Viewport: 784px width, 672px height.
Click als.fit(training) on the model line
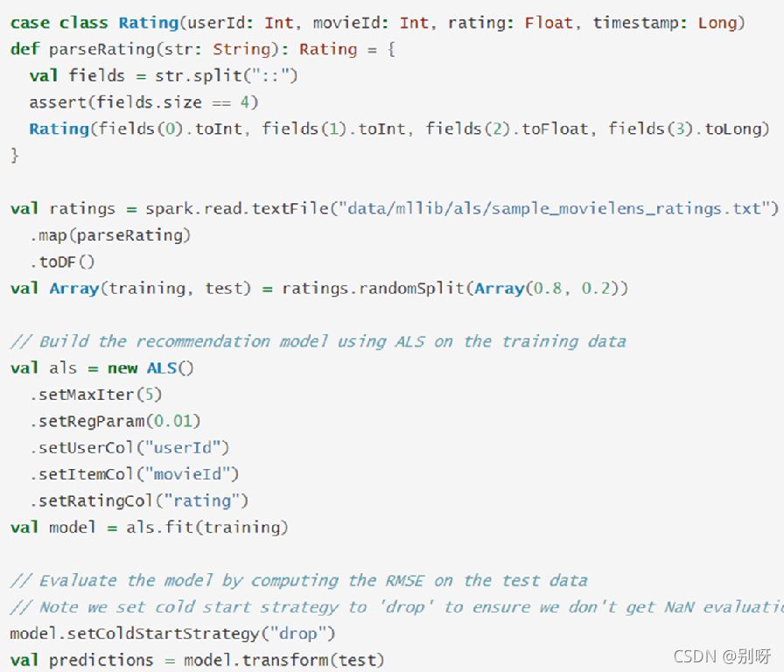pyautogui.click(x=207, y=527)
